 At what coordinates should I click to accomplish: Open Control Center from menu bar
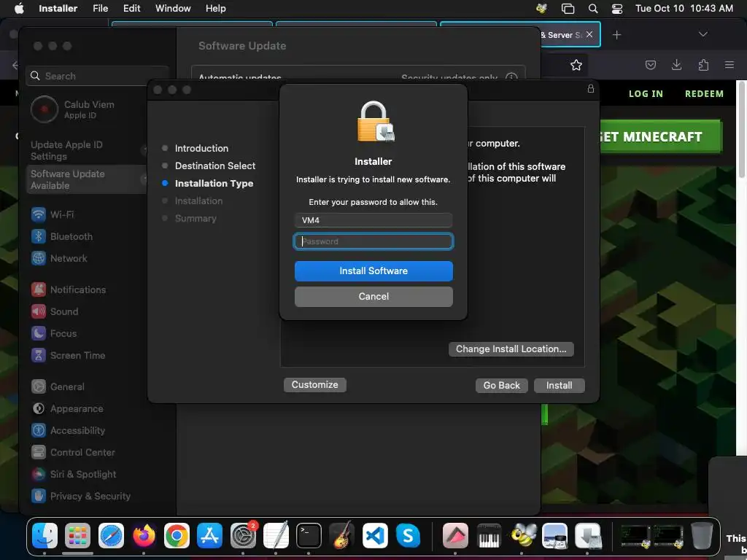pos(617,8)
